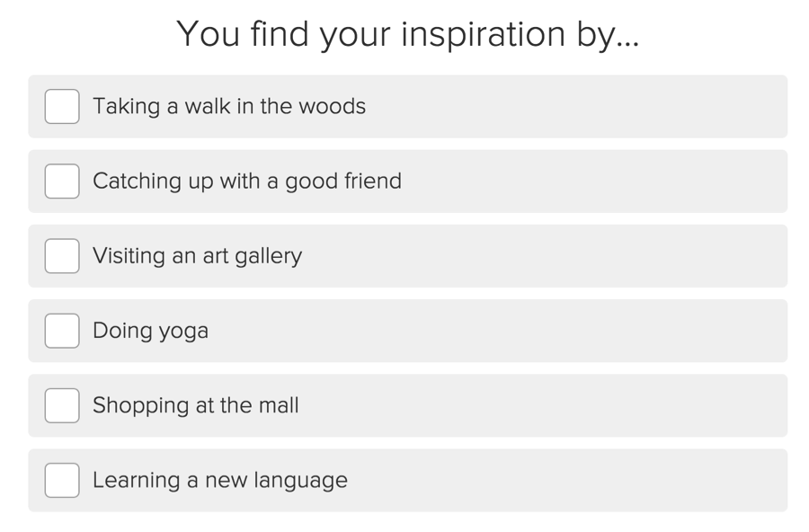Check the 'Catching up with a good friend' checkbox
The width and height of the screenshot is (809, 532).
tap(61, 181)
